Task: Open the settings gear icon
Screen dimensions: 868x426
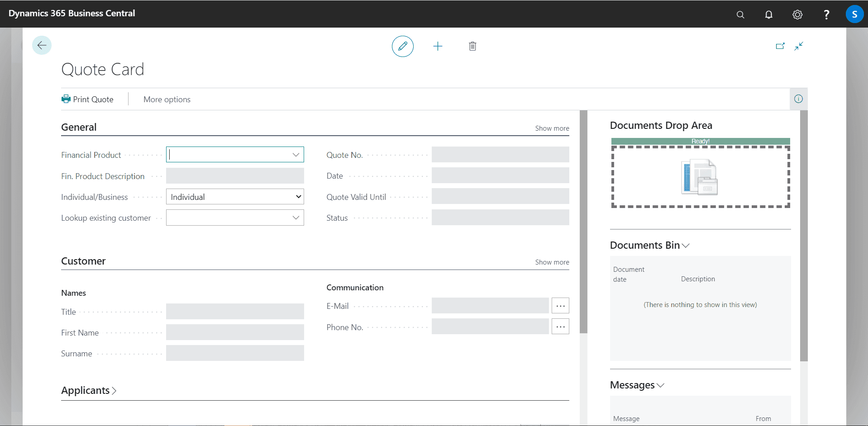Action: tap(797, 14)
